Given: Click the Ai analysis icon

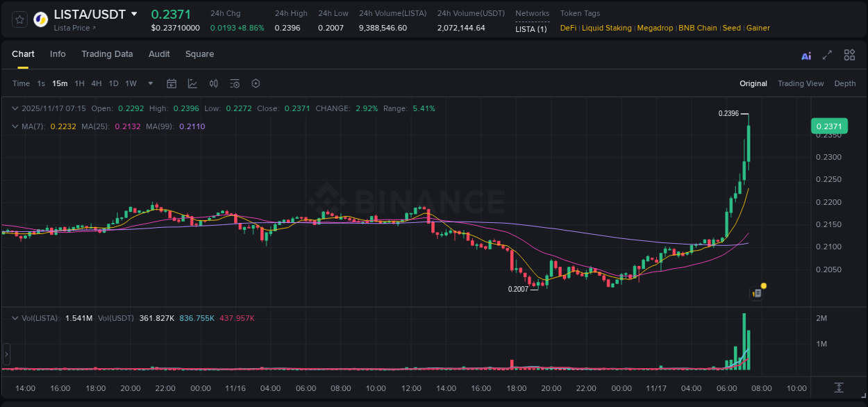Looking at the screenshot, I should pyautogui.click(x=806, y=55).
